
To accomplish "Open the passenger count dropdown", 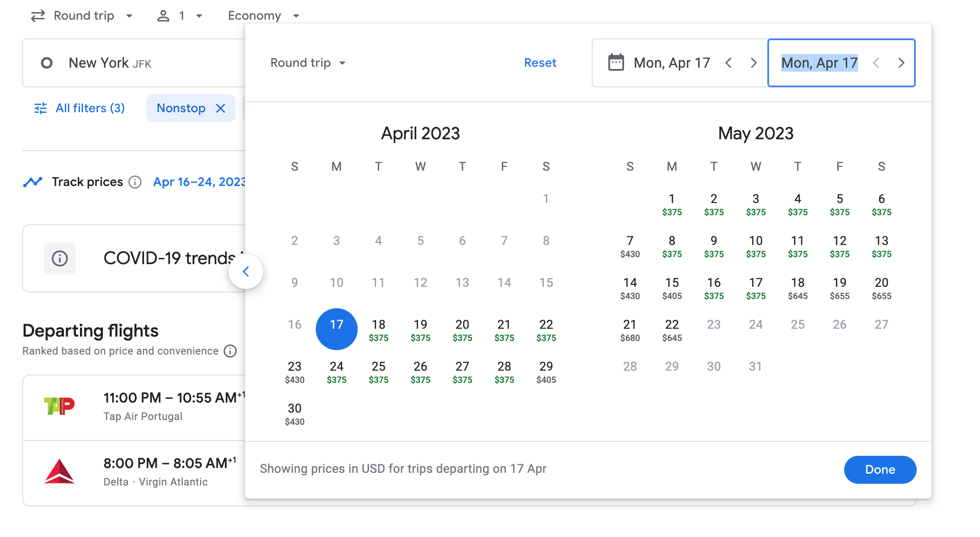I will click(x=180, y=16).
